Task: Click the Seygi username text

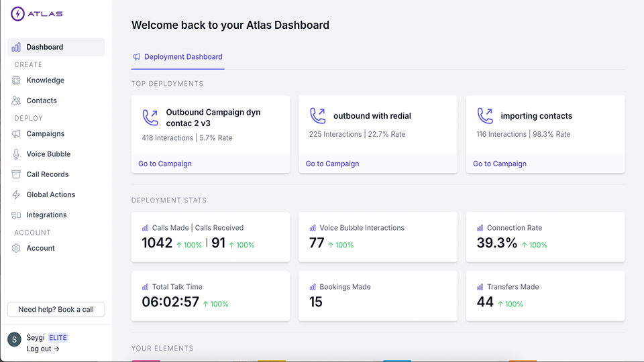Action: (36, 338)
